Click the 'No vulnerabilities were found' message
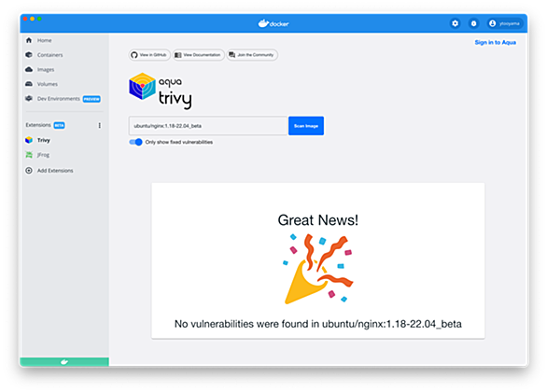Image resolution: width=547 pixels, height=392 pixels. click(x=317, y=324)
